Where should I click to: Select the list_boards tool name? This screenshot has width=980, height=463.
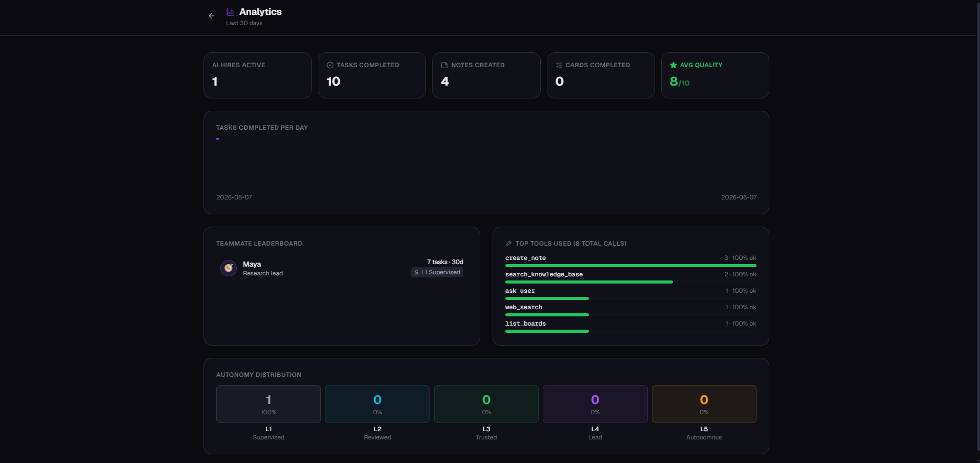click(x=525, y=324)
